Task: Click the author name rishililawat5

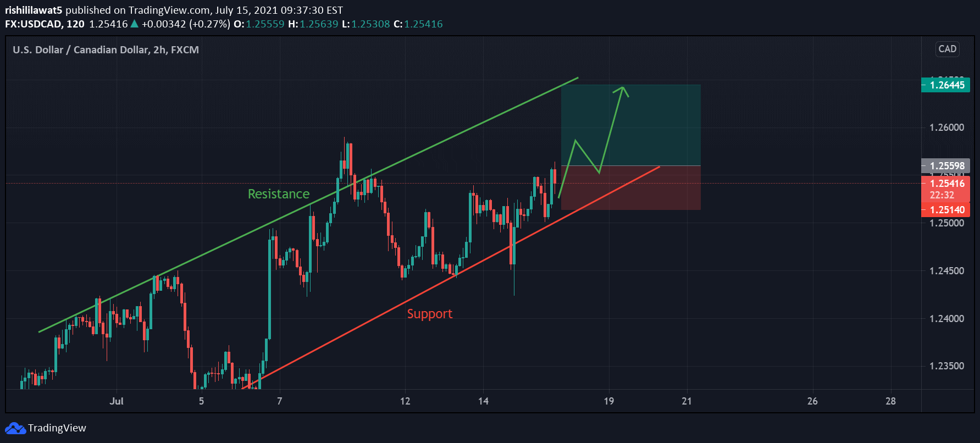Action: click(34, 10)
